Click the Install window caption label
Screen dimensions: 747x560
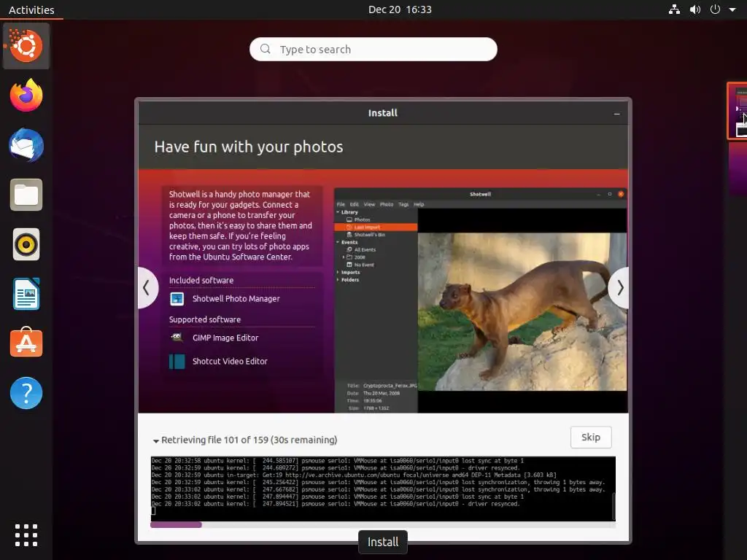pyautogui.click(x=383, y=542)
